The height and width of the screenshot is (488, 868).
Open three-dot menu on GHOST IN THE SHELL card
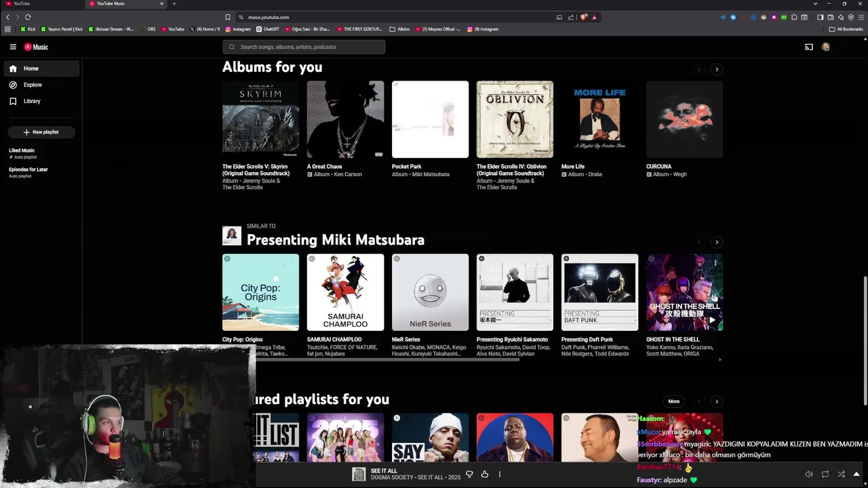point(715,262)
